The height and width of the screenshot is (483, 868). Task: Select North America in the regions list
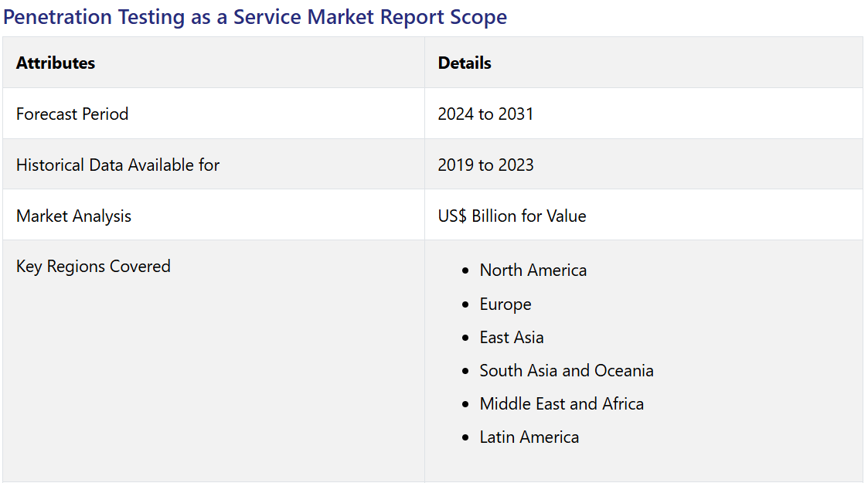pos(533,270)
